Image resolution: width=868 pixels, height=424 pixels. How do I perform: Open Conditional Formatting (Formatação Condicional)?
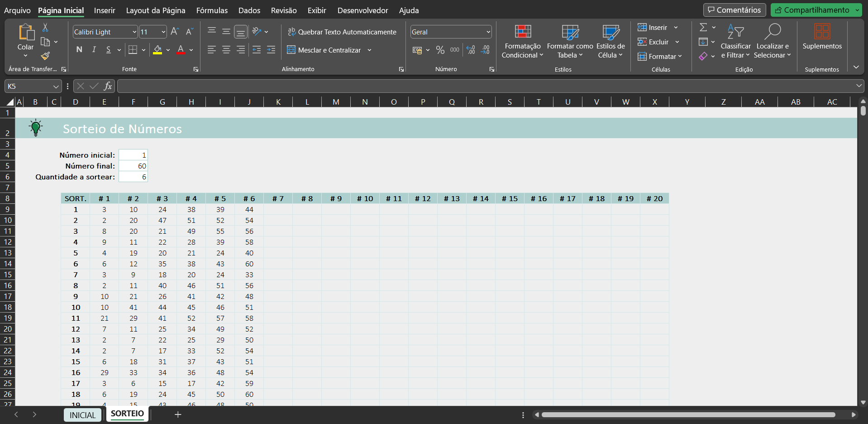tap(522, 42)
